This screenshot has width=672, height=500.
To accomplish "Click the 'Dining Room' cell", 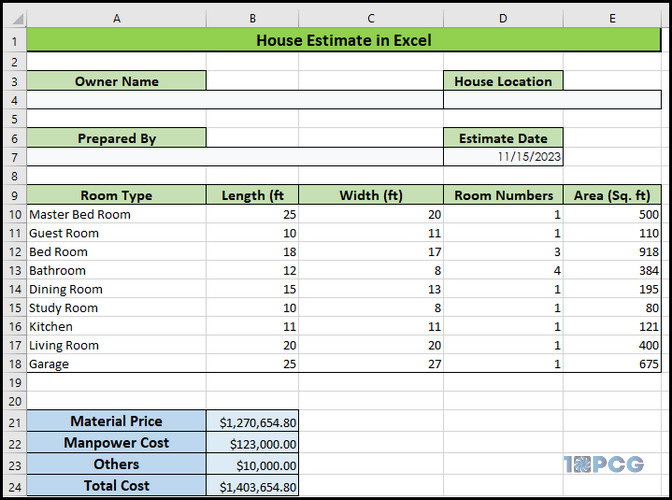I will (x=117, y=289).
